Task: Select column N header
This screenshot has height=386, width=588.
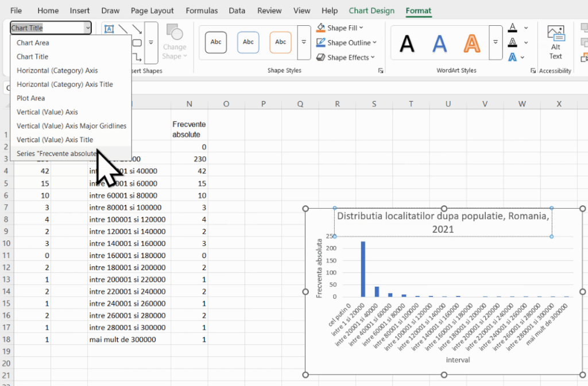Action: (189, 104)
